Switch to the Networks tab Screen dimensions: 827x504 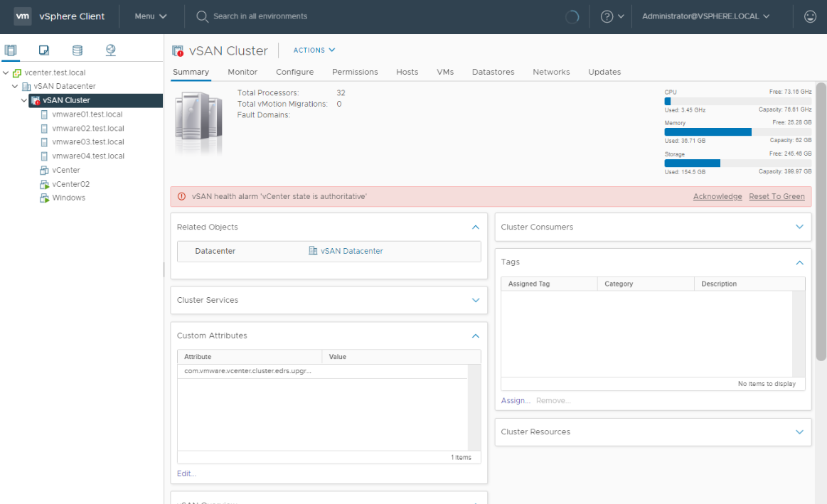pyautogui.click(x=551, y=73)
